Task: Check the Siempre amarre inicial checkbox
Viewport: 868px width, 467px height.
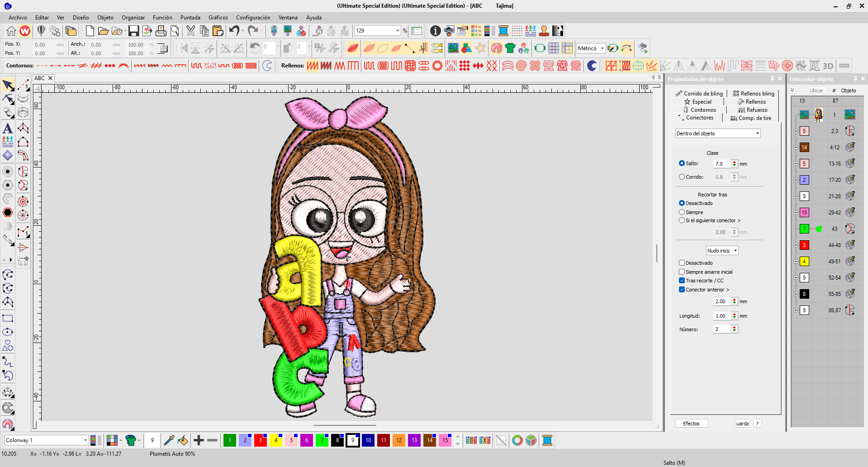Action: pos(682,272)
